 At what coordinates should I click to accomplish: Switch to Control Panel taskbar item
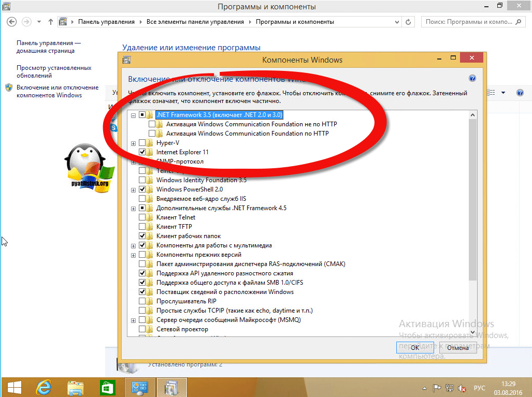coord(139,387)
